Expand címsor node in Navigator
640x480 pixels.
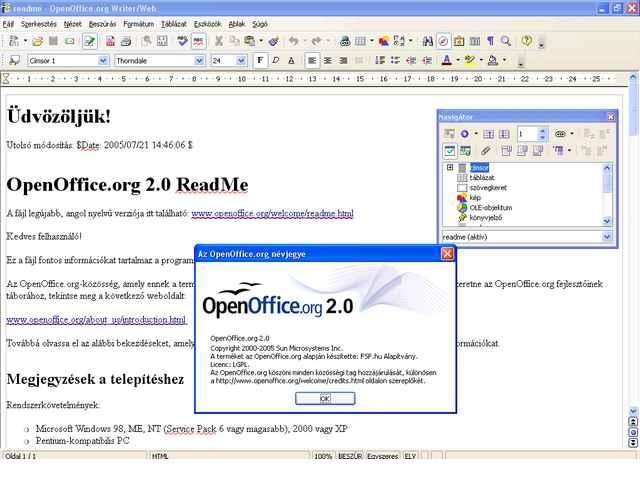(450, 167)
